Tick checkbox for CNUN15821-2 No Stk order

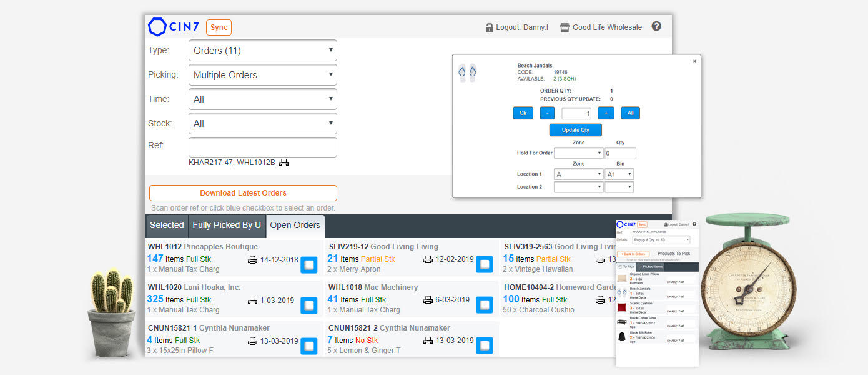click(485, 346)
